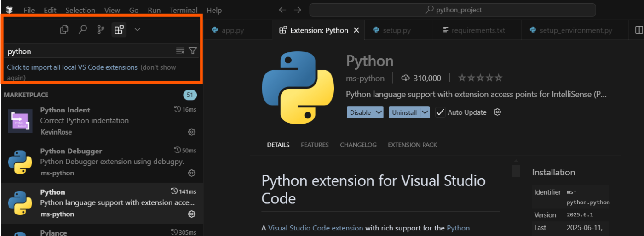The height and width of the screenshot is (236, 644).
Task: Select Python Indent extension in list
Action: coord(102,121)
